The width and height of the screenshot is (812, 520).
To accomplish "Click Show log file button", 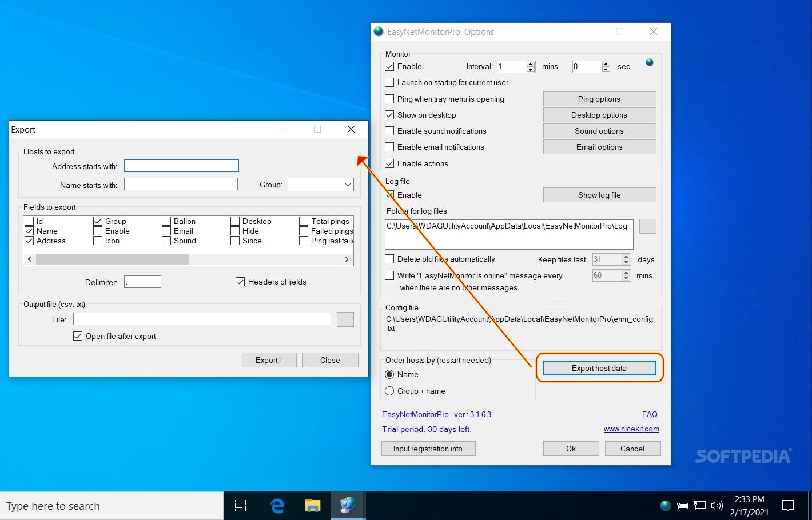I will coord(599,195).
